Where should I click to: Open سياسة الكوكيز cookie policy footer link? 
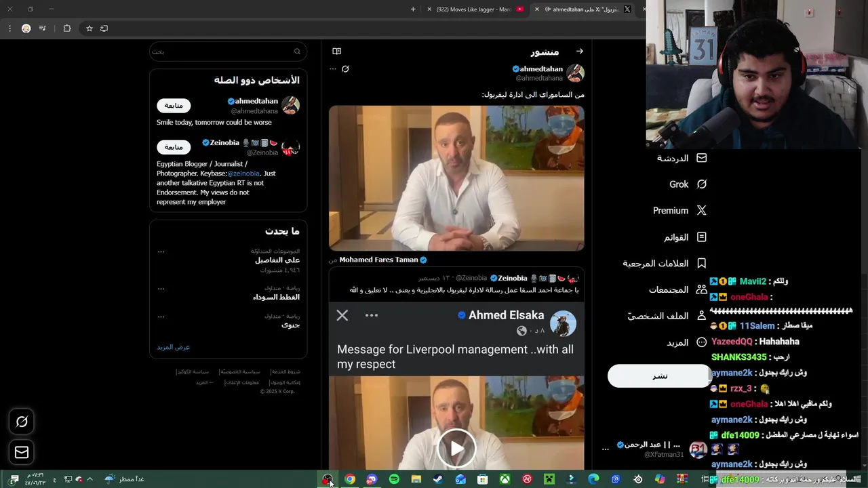[193, 372]
